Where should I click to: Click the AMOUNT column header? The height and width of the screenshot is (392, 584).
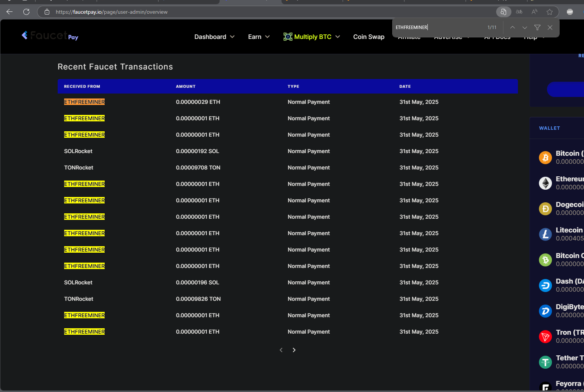tap(186, 86)
